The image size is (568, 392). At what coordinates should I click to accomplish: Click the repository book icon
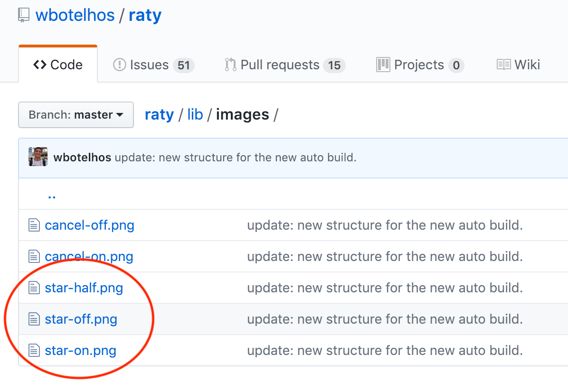(x=24, y=15)
